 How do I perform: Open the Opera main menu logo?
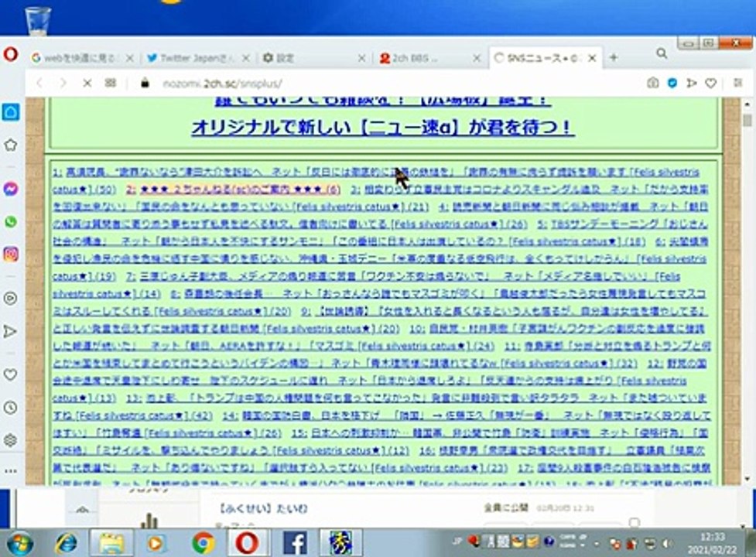(x=11, y=54)
